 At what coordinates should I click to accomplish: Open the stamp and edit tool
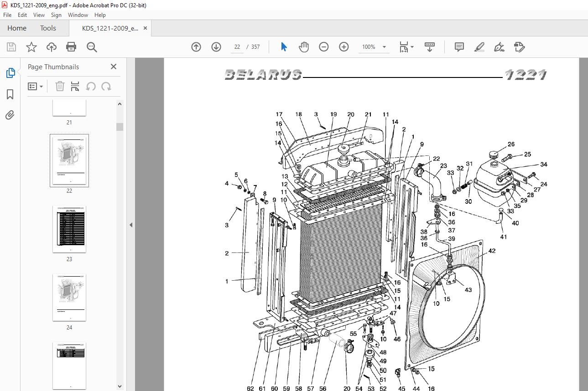[519, 47]
